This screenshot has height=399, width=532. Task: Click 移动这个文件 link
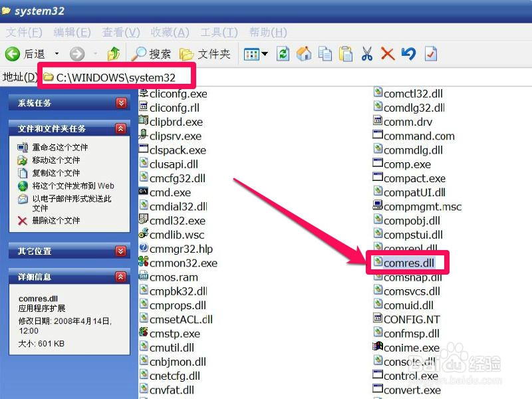[56, 160]
